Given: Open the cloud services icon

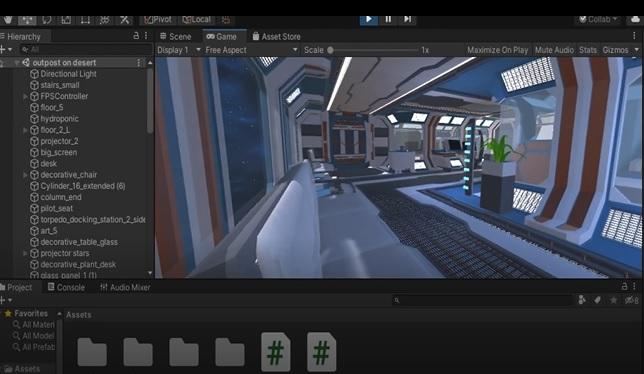Looking at the screenshot, I should pos(635,19).
